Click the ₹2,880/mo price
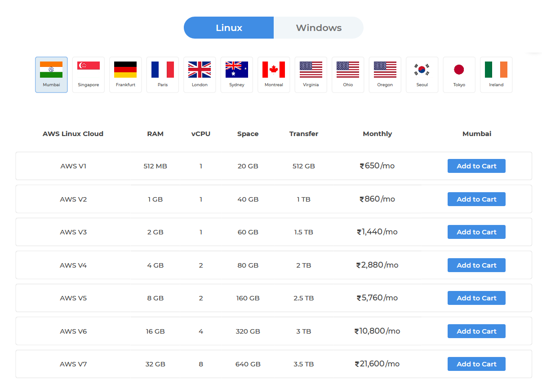Image resolution: width=542 pixels, height=392 pixels. click(x=377, y=265)
